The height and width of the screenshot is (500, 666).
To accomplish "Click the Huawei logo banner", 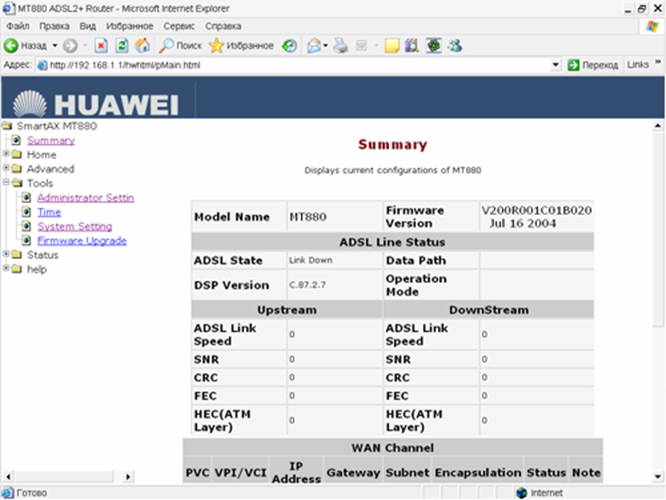I will (x=96, y=103).
